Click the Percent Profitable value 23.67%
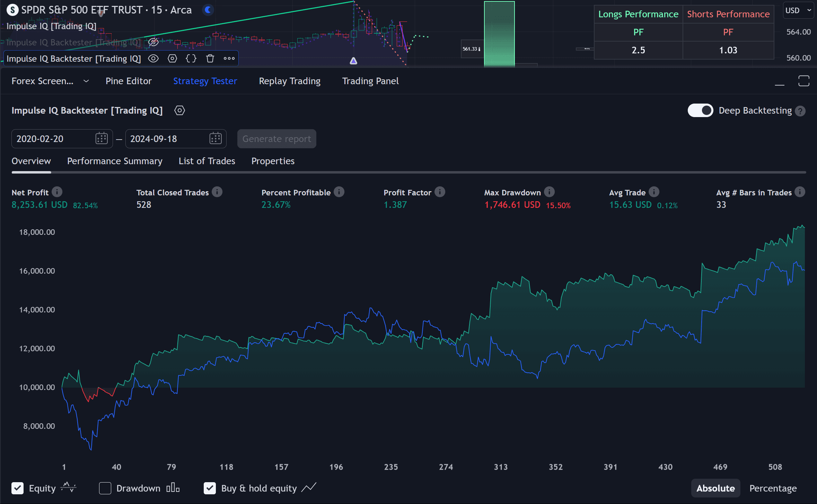Viewport: 817px width, 504px height. (276, 205)
